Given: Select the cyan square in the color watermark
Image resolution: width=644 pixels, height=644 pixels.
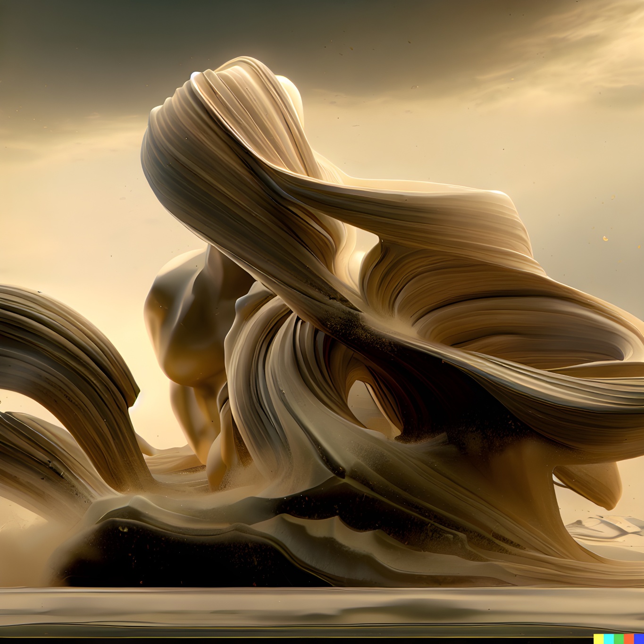Looking at the screenshot, I should pyautogui.click(x=609, y=639).
